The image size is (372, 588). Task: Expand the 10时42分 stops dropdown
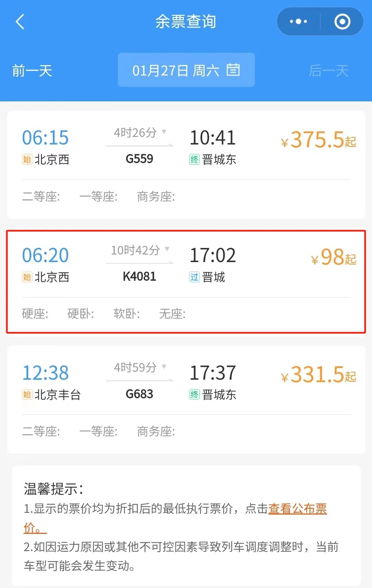[167, 249]
